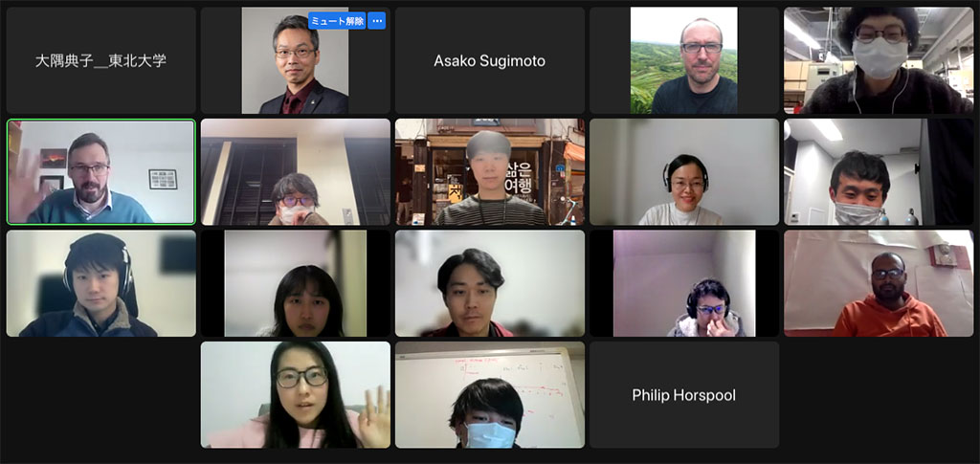
Task: Select the Philip Horspool participant tile
Action: click(683, 395)
